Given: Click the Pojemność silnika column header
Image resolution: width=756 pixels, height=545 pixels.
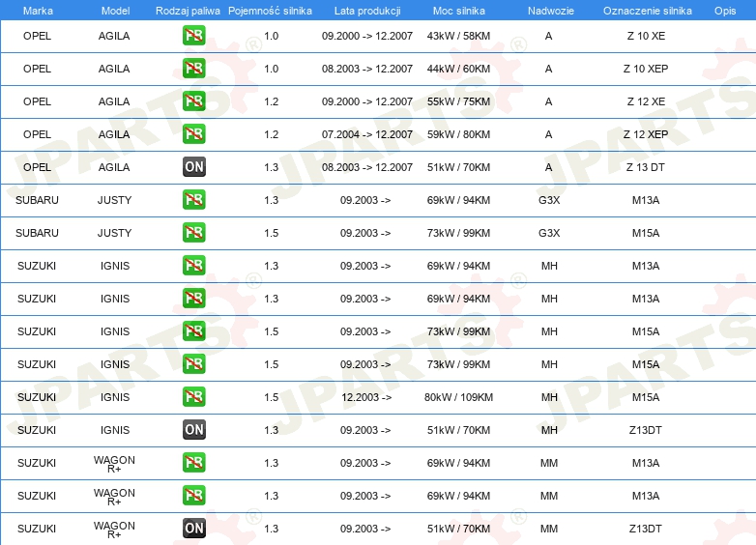Looking at the screenshot, I should point(270,11).
